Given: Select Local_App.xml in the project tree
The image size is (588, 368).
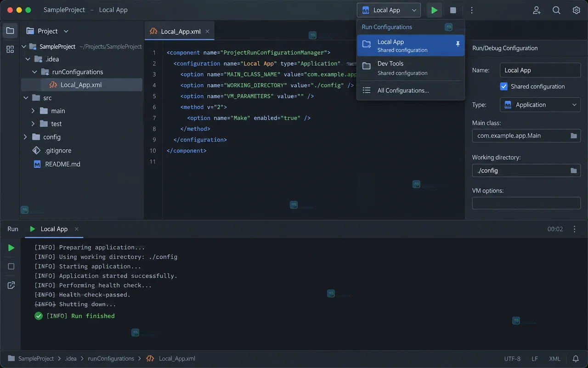Looking at the screenshot, I should [82, 85].
